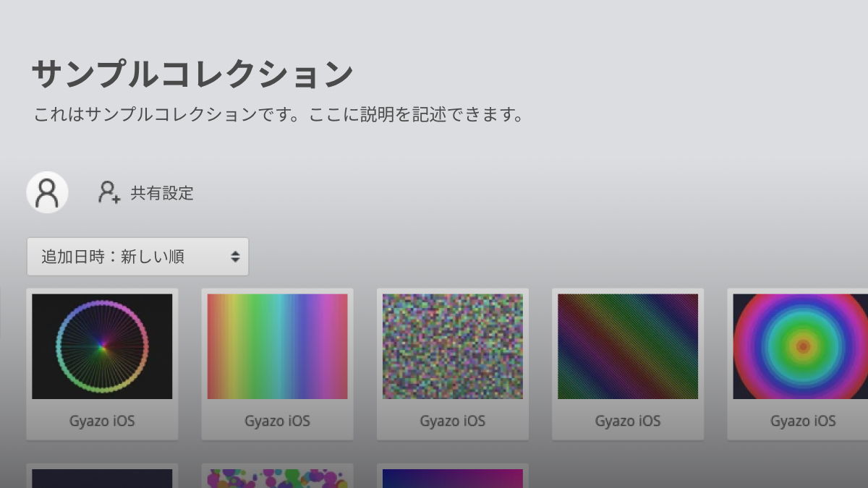Viewport: 868px width, 488px height.
Task: Click Gyazo iOS label under concentric circles
Action: tap(803, 421)
